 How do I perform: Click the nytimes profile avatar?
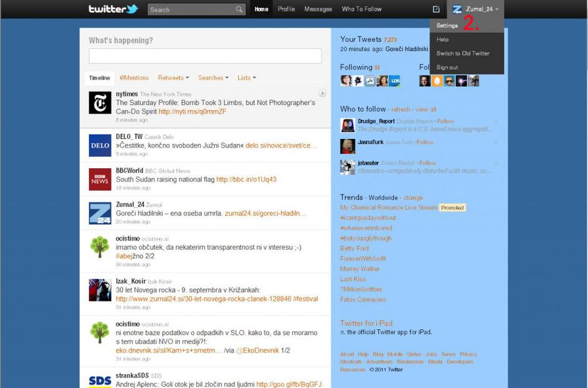point(100,103)
